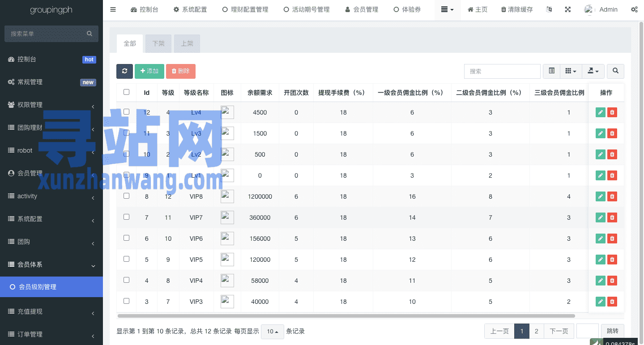Click the search magnifier button beside toolbar
Screen dimensions: 644x345
pos(616,71)
